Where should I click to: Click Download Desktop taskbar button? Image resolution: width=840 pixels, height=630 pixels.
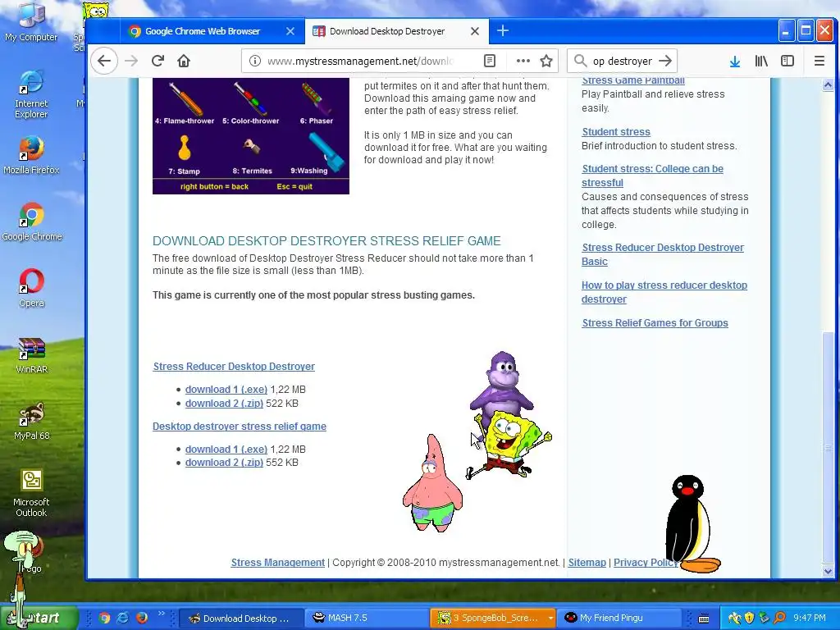pos(240,619)
